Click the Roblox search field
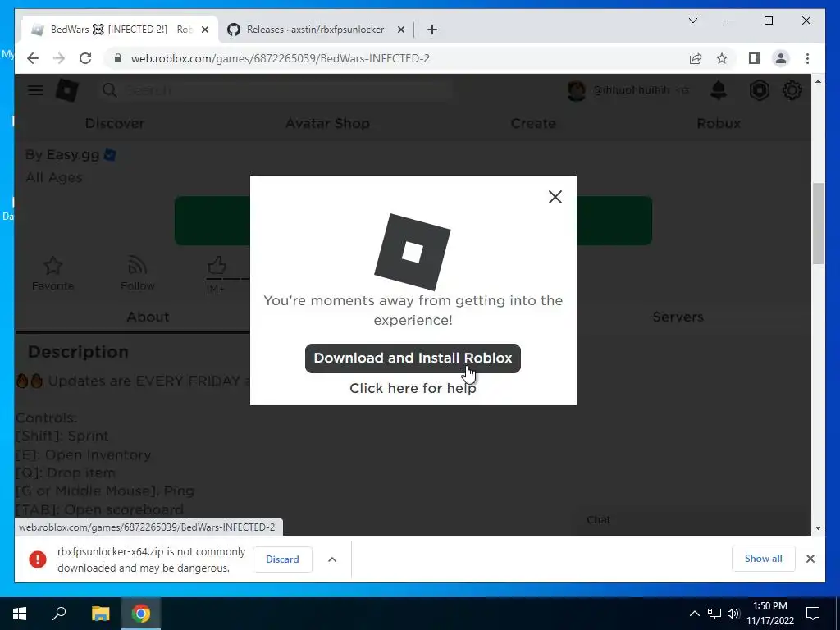The height and width of the screenshot is (630, 840). [276, 90]
